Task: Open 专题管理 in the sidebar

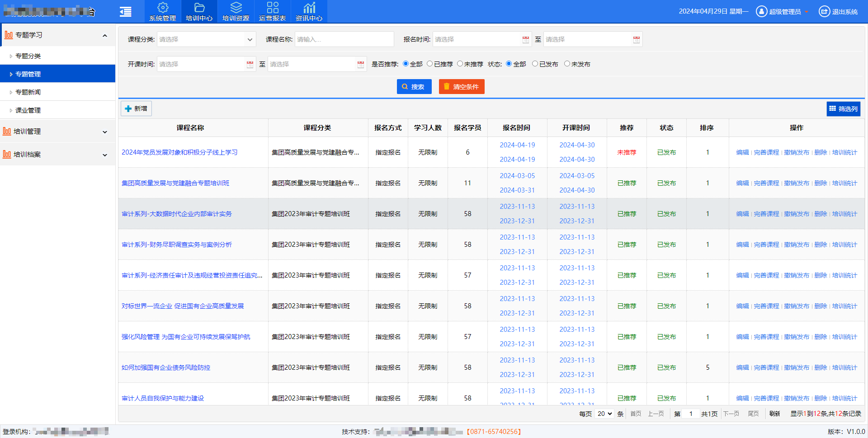Action: pyautogui.click(x=58, y=74)
